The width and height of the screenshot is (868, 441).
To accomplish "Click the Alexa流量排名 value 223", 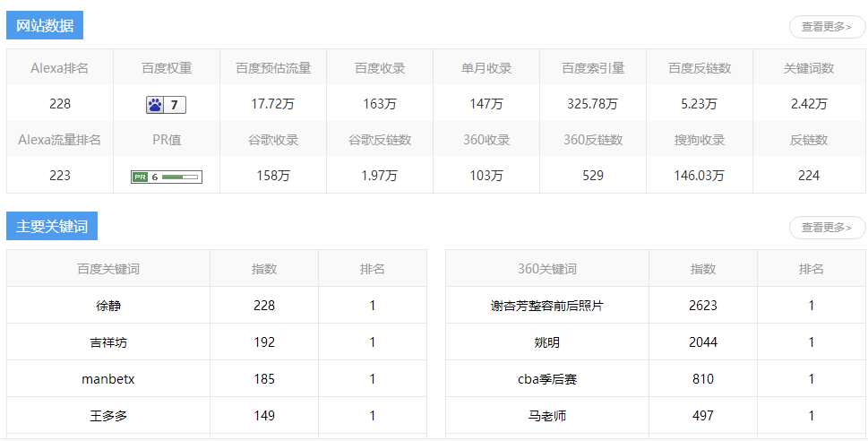I will pos(60,176).
